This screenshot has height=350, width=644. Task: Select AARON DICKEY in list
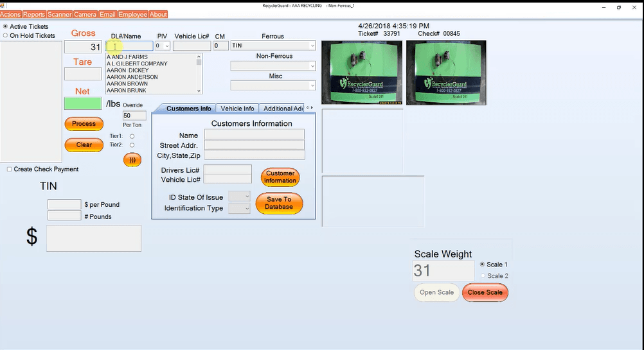pos(127,70)
